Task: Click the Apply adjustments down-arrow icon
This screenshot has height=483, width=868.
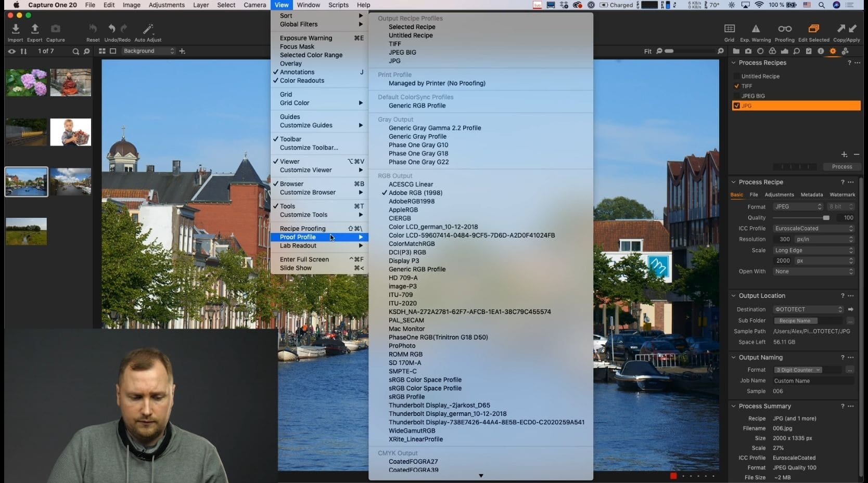Action: click(853, 29)
